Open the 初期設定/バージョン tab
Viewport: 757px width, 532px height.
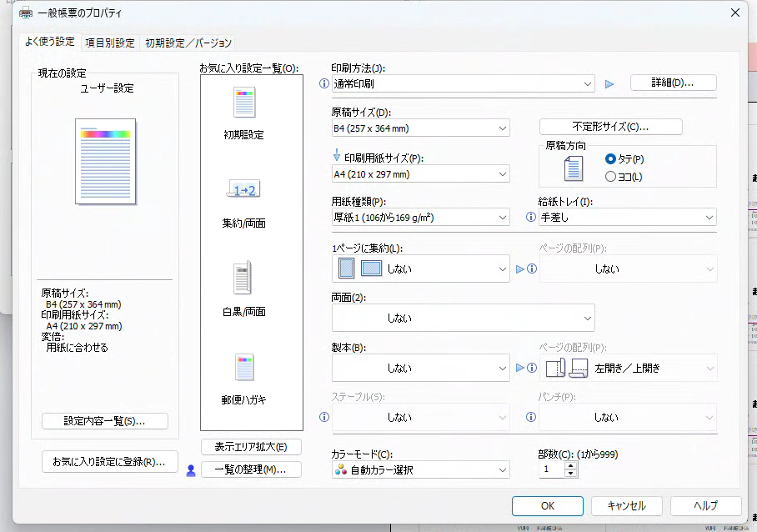(x=188, y=43)
